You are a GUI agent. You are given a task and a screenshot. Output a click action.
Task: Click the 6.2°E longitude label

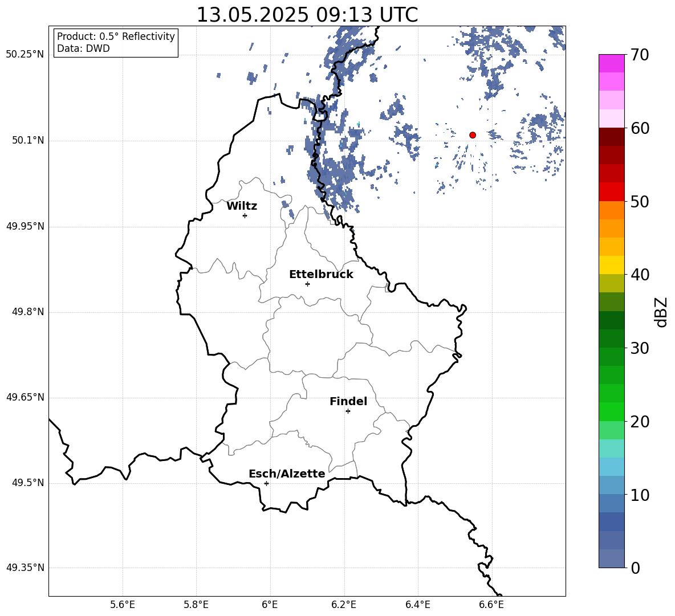click(344, 605)
